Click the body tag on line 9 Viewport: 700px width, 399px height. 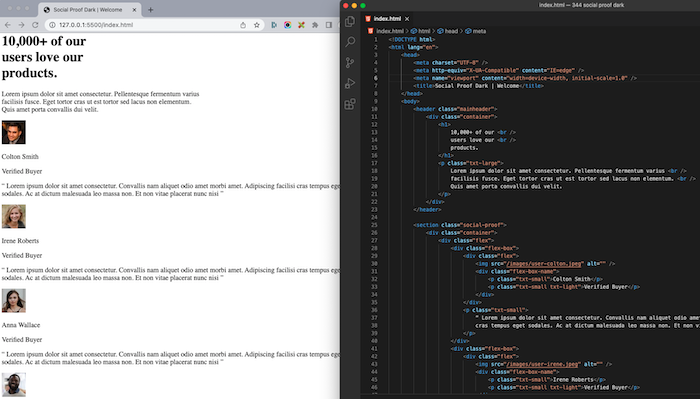(410, 101)
